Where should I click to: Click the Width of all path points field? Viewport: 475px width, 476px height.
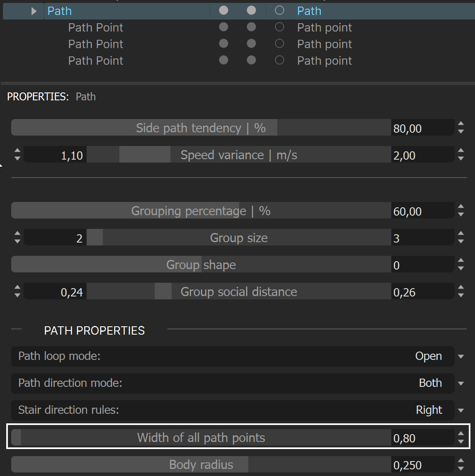233,437
